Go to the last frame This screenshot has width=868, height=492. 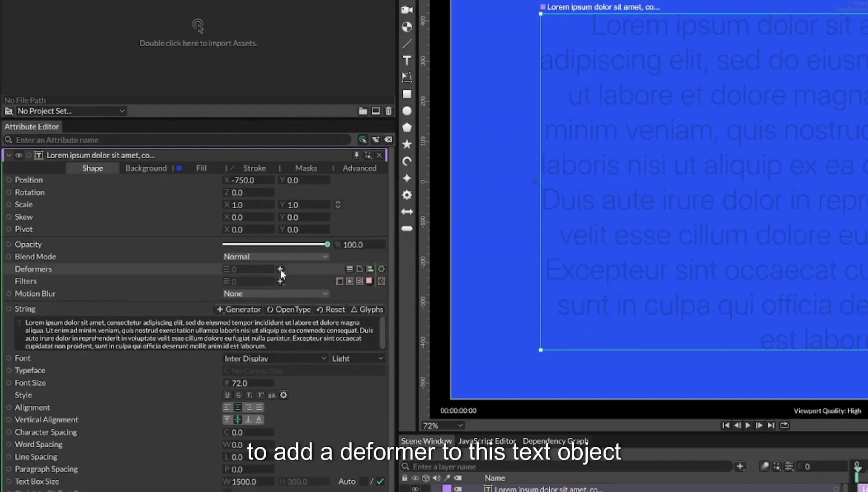pos(771,425)
